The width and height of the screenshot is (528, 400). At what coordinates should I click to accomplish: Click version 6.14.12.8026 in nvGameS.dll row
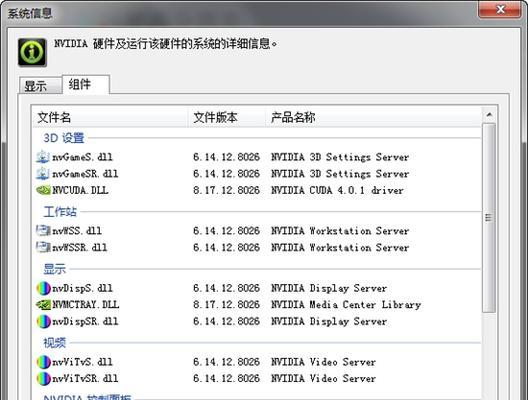[x=226, y=157]
